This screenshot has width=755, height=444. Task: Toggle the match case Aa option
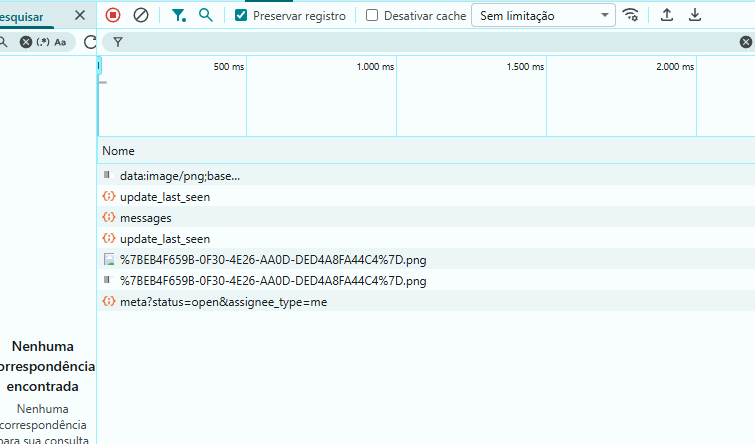[x=60, y=42]
